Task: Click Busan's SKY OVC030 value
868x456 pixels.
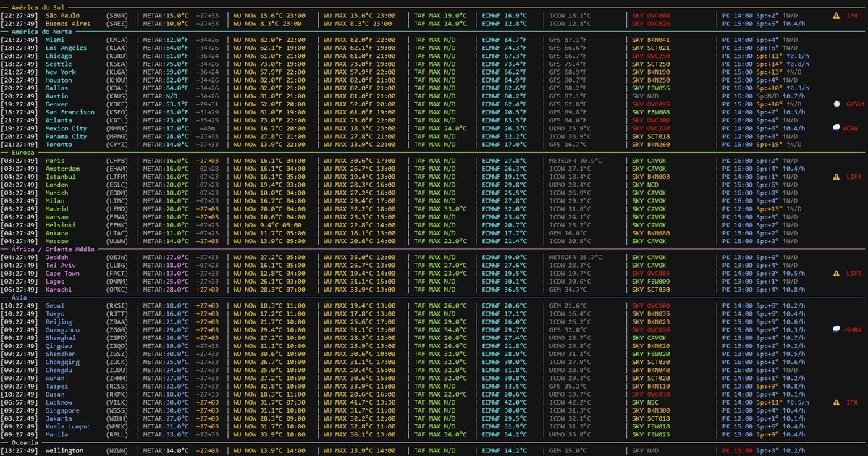Action: [x=651, y=394]
